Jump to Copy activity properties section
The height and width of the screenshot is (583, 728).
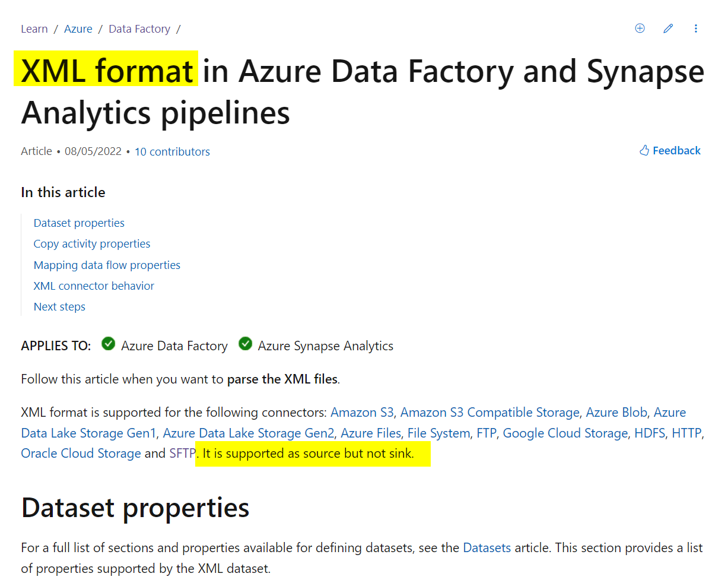(x=92, y=244)
